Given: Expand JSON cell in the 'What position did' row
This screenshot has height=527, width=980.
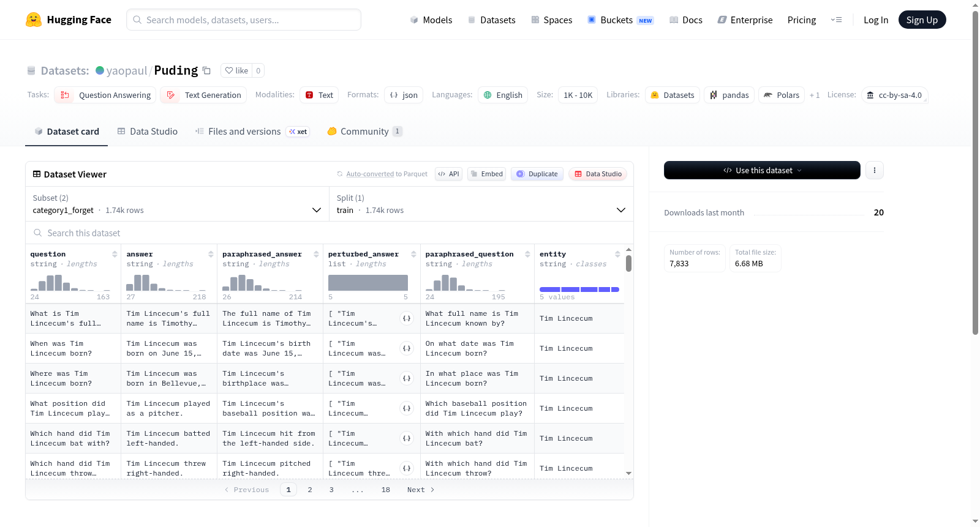Looking at the screenshot, I should coord(407,408).
